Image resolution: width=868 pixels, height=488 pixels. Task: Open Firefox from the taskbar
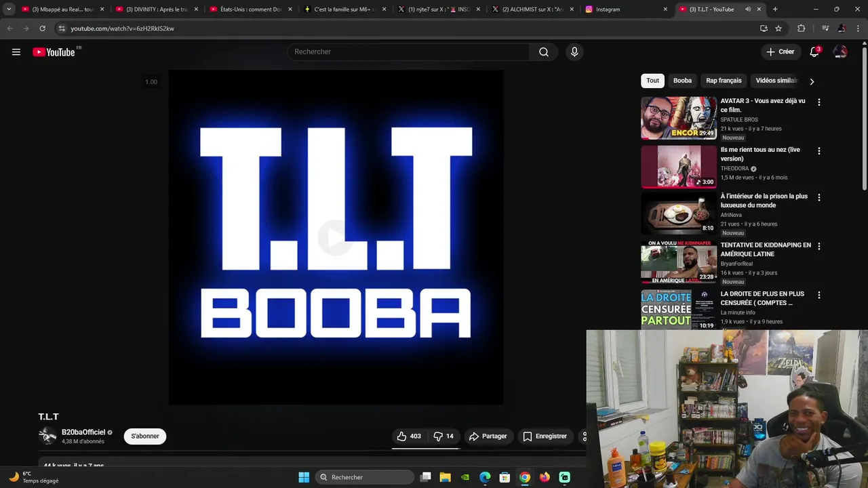pyautogui.click(x=545, y=477)
